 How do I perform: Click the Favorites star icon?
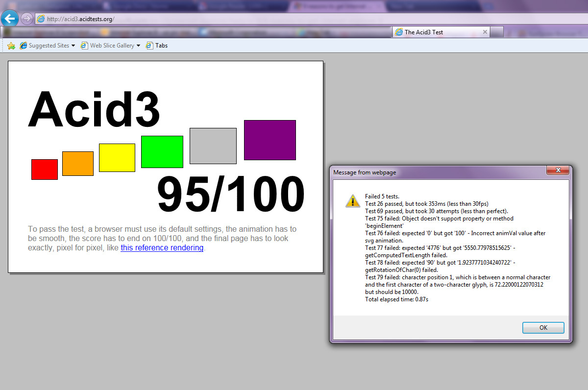(x=11, y=46)
